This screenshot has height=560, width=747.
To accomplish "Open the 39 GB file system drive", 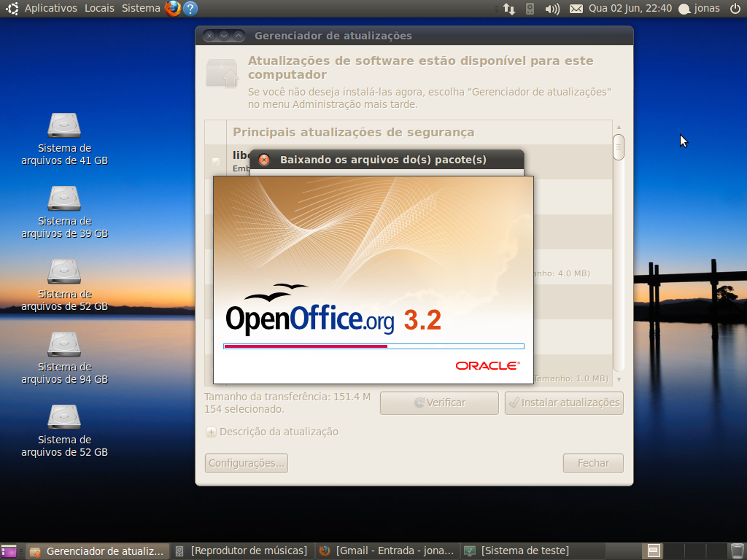I will coord(64,212).
